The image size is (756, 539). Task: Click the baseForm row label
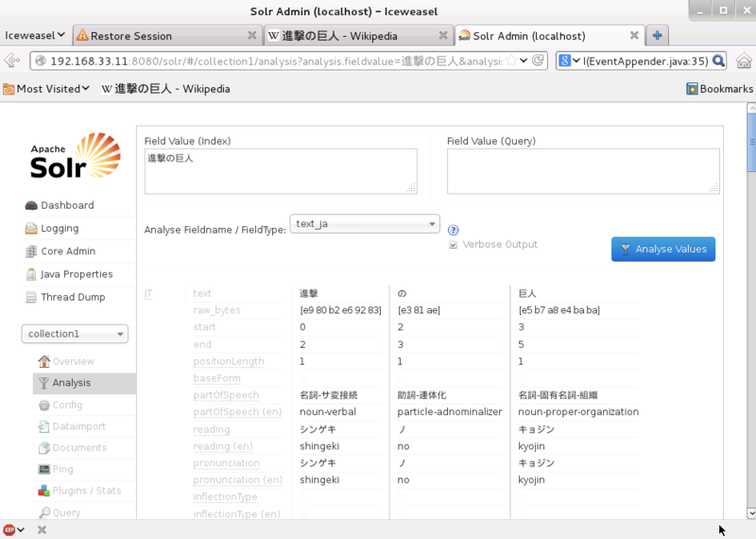pyautogui.click(x=217, y=378)
